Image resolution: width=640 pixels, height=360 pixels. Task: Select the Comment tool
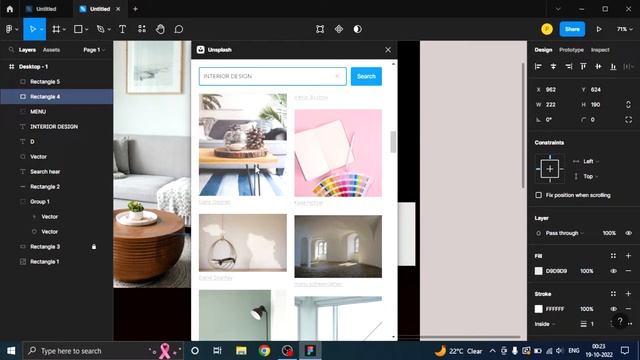coord(179,29)
